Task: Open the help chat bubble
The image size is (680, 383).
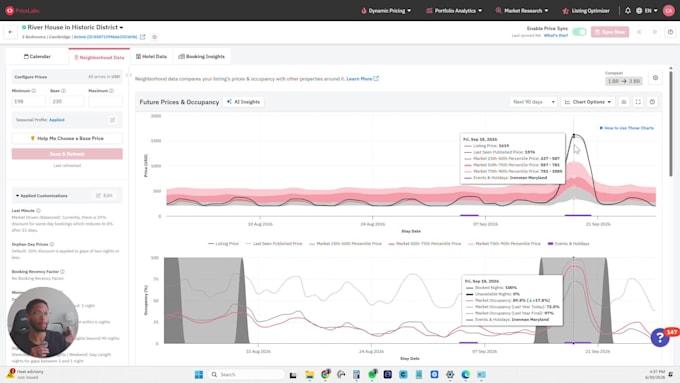Action: coord(660,337)
